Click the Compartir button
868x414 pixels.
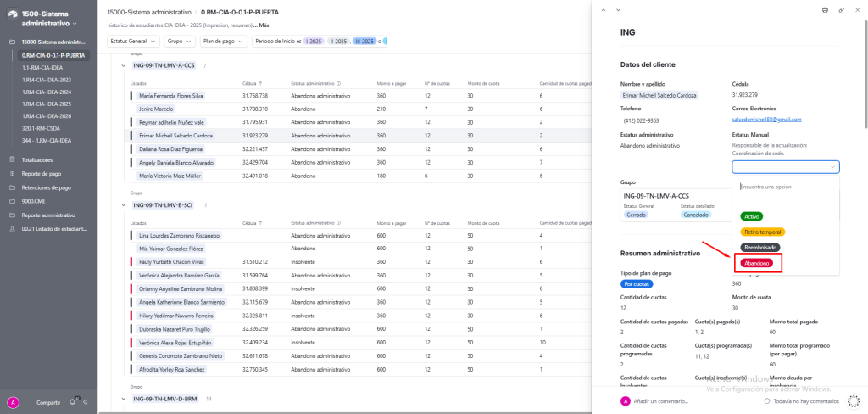coord(48,403)
